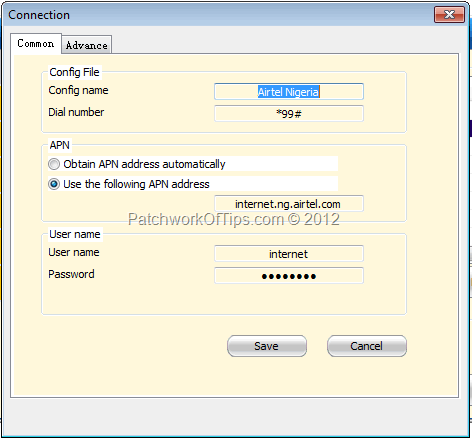Screen dimensions: 472x440
Task: Select the Common tab
Action: tap(36, 43)
